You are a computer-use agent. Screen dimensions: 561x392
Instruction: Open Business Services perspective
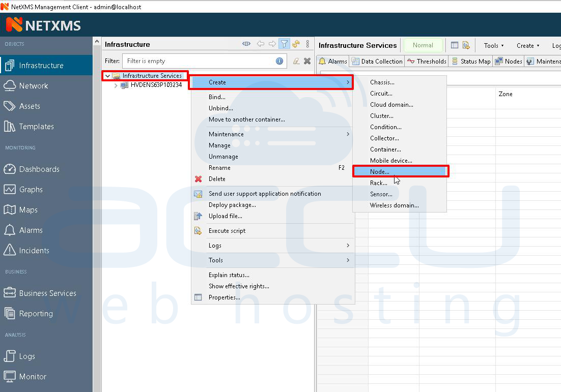[x=46, y=293]
